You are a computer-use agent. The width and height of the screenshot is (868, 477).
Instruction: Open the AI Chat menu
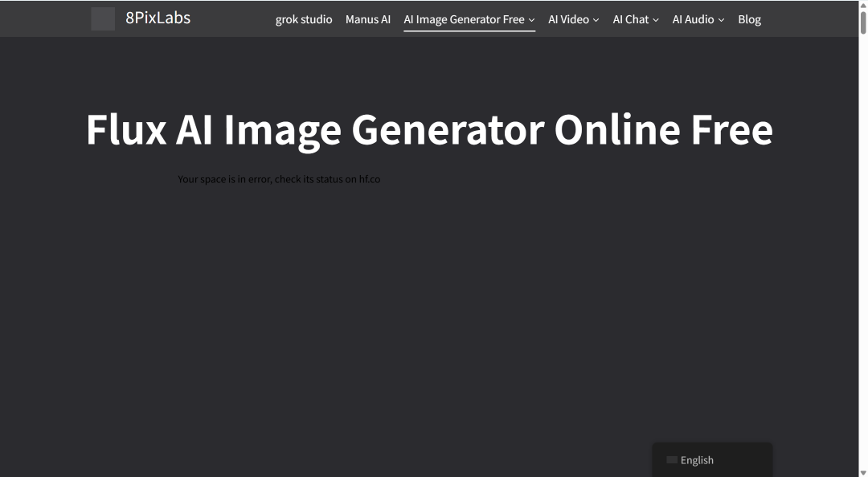click(x=631, y=19)
